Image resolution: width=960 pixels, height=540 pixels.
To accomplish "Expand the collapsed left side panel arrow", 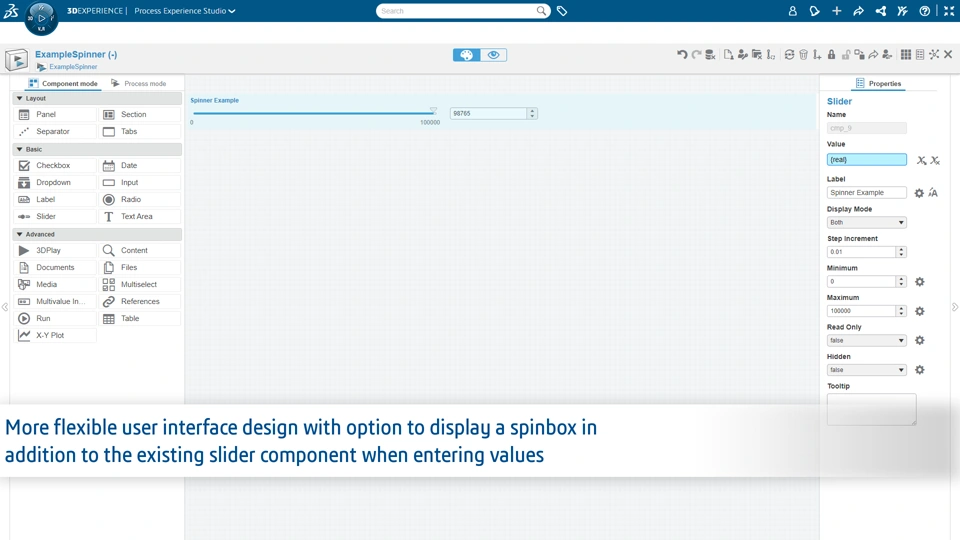I will pos(5,307).
